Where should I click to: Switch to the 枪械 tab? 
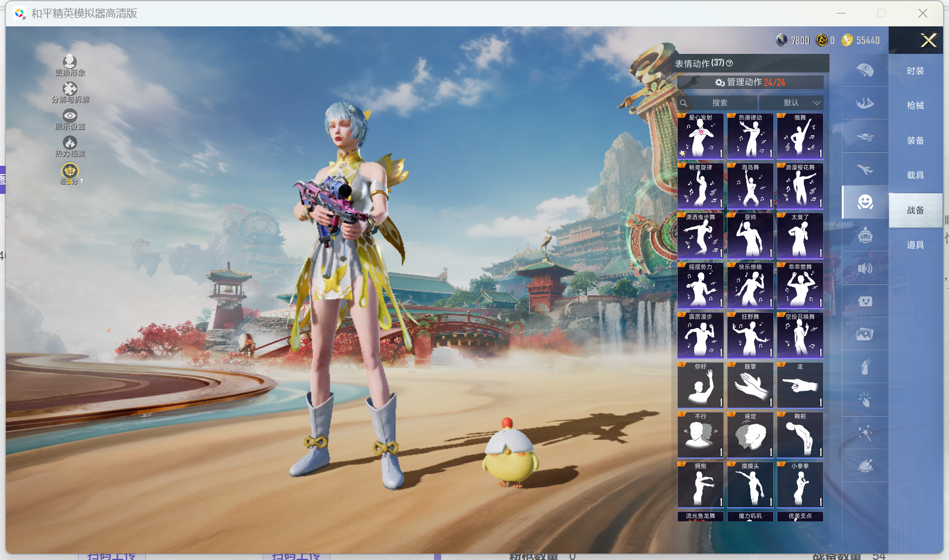click(915, 105)
